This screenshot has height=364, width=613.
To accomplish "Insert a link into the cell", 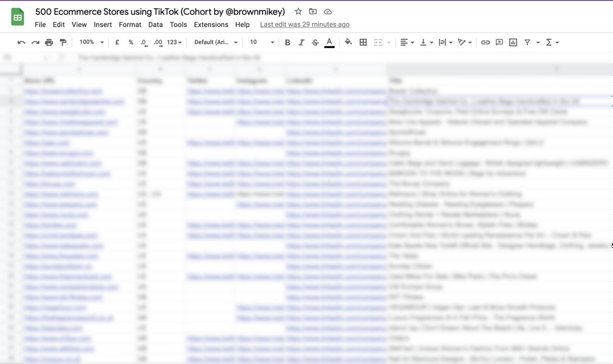I will 485,42.
